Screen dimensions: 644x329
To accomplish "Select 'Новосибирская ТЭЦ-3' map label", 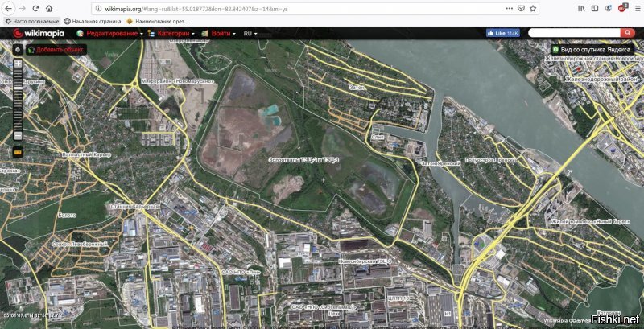I will [x=365, y=261].
